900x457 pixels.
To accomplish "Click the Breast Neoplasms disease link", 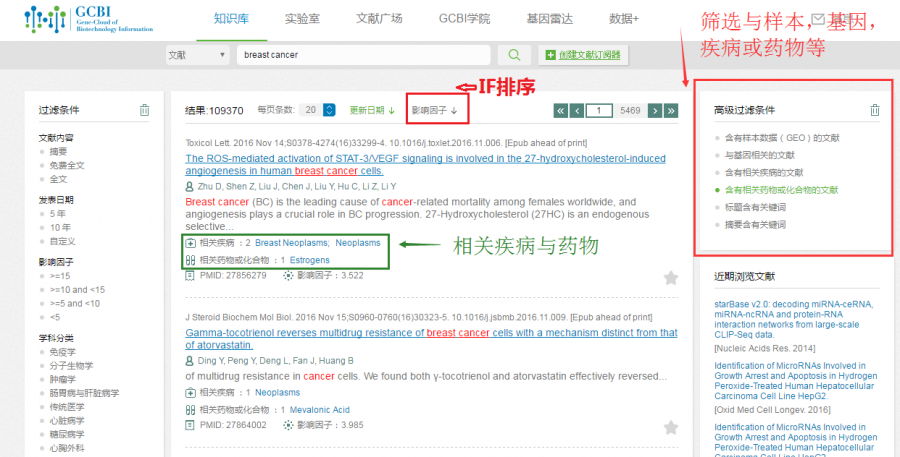I will [x=292, y=243].
